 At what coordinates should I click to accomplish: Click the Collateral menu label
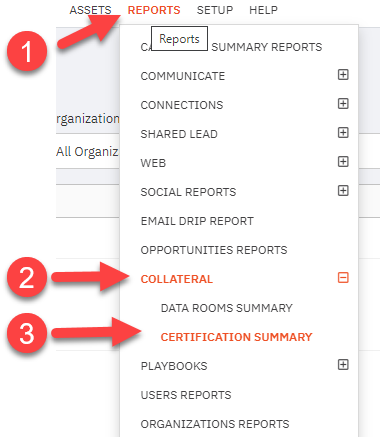click(x=176, y=279)
